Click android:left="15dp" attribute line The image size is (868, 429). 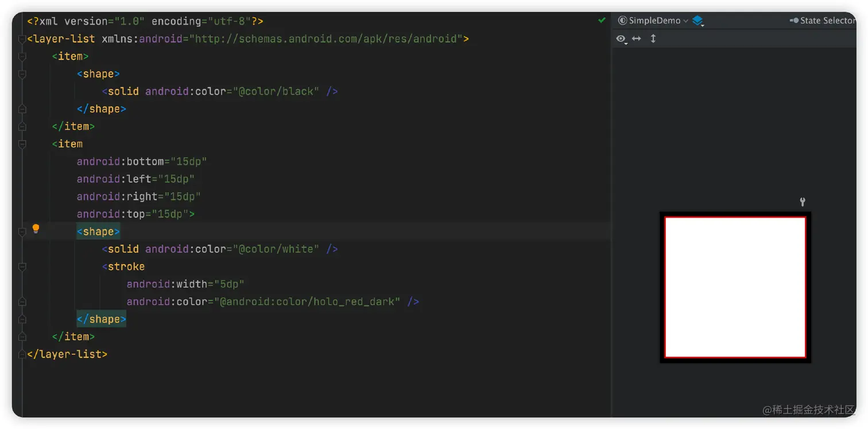[135, 179]
